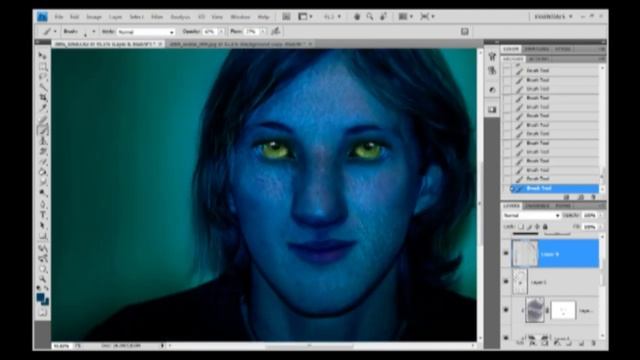Click the mask thumbnail on masked layer

click(563, 311)
